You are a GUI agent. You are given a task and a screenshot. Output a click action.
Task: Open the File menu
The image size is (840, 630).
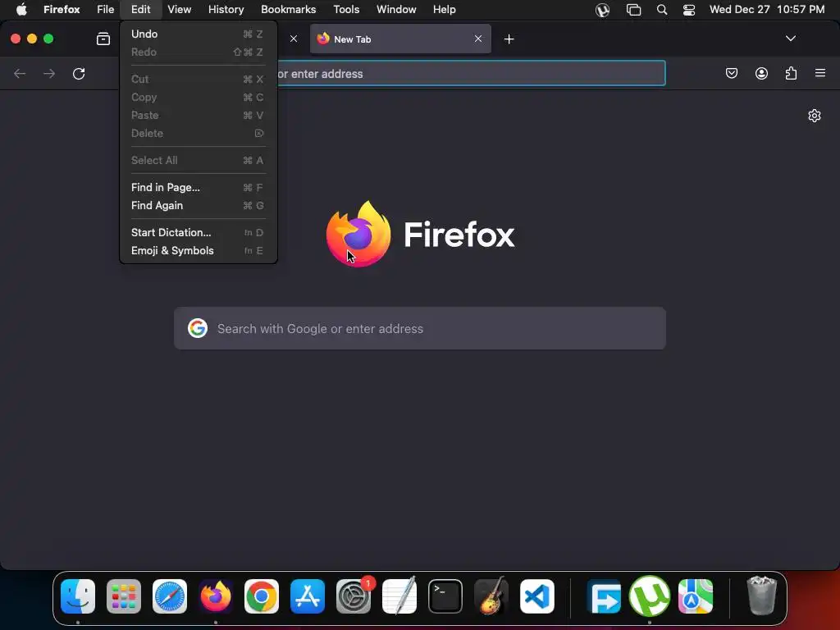pyautogui.click(x=106, y=10)
